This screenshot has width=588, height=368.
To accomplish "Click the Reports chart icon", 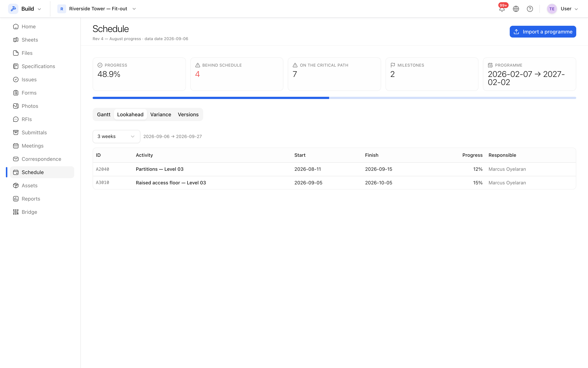I will pyautogui.click(x=16, y=199).
